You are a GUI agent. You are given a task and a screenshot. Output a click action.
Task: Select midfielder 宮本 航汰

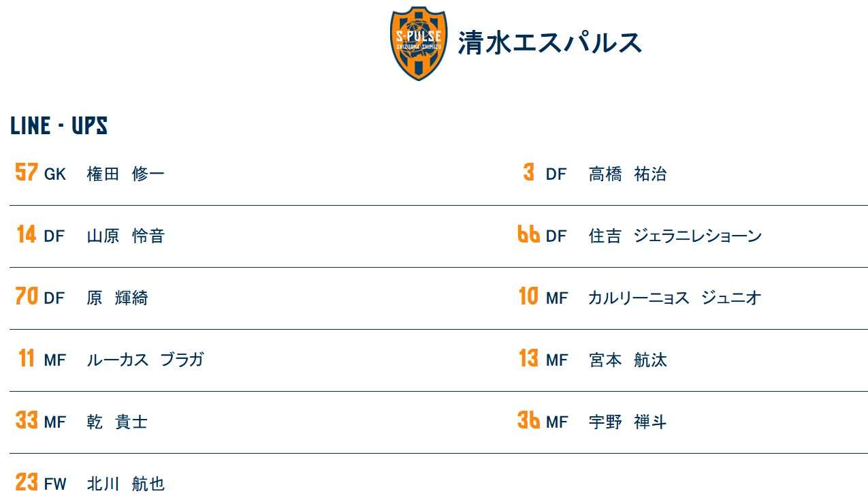628,360
